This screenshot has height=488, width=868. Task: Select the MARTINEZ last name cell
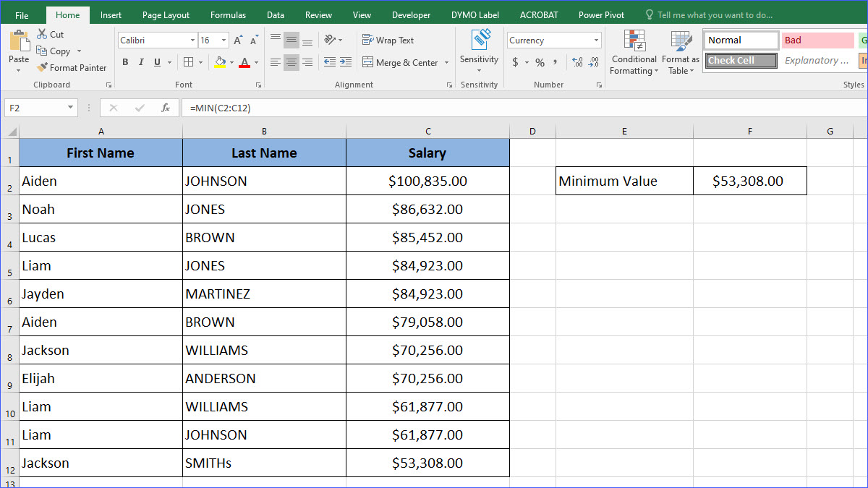point(264,294)
